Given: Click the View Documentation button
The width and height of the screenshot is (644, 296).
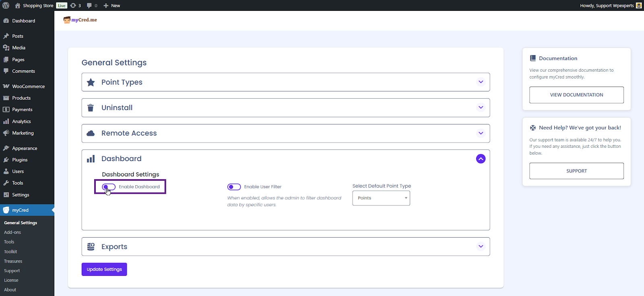Looking at the screenshot, I should (576, 95).
